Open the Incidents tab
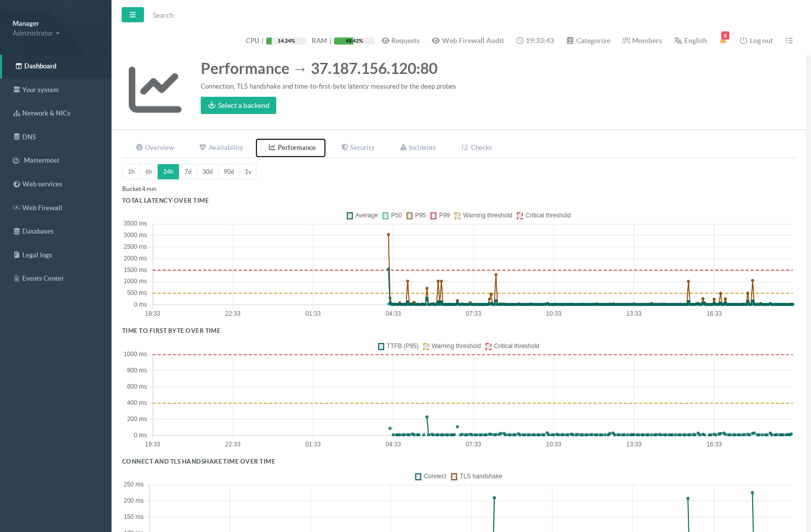This screenshot has height=532, width=811. pos(418,147)
